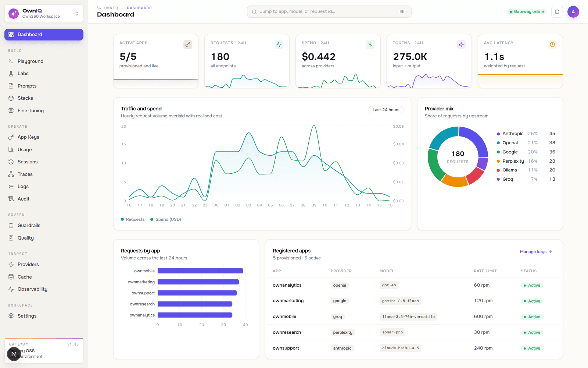Click the Cache database icon

11,277
